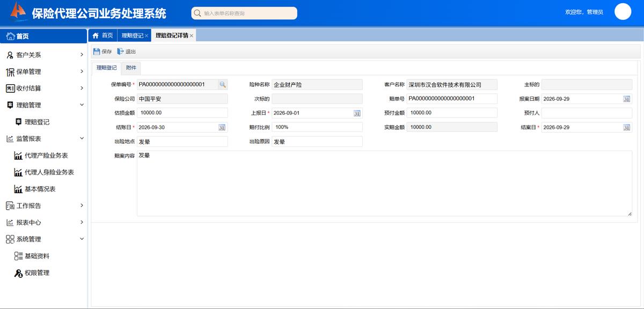
Task: Click the 出险原因 input field
Action: point(317,142)
